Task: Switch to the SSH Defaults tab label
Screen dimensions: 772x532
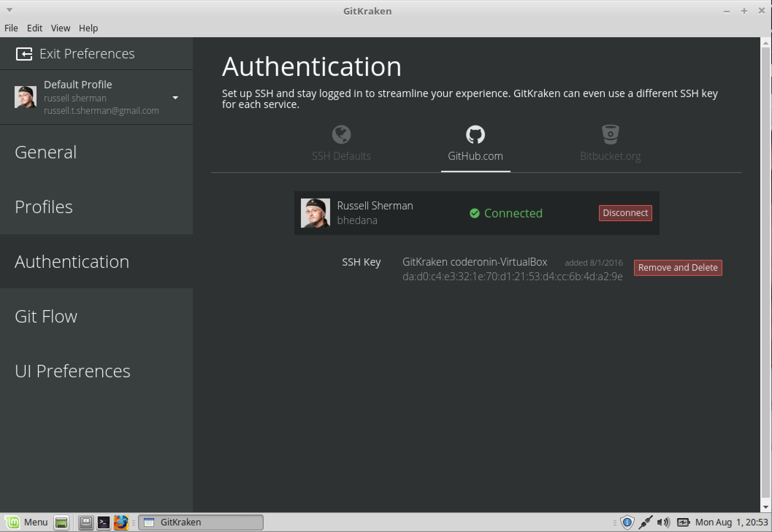Action: (x=341, y=156)
